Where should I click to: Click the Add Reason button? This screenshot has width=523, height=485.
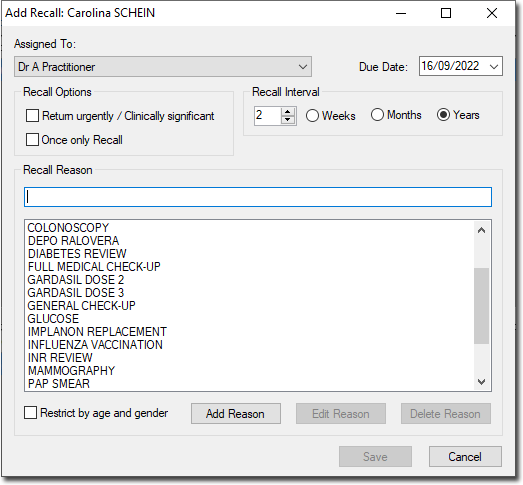pyautogui.click(x=236, y=414)
